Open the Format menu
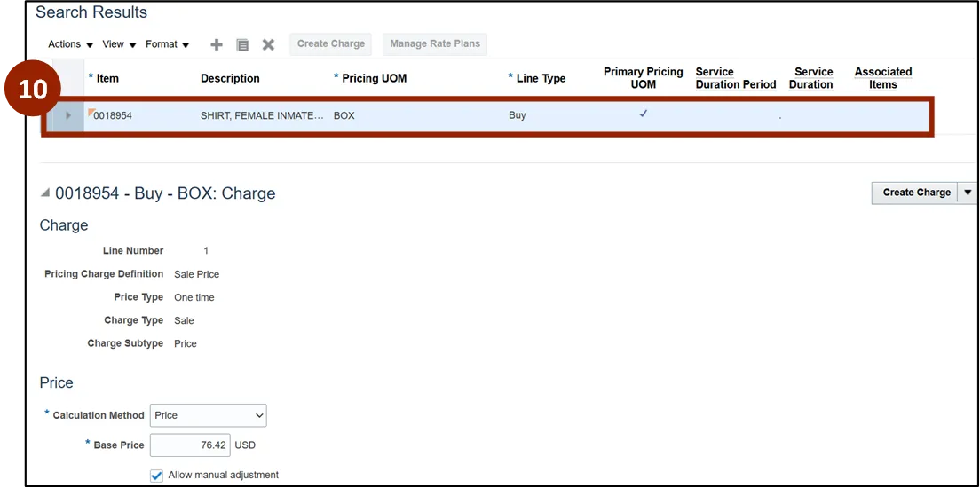The image size is (980, 488). pos(167,44)
